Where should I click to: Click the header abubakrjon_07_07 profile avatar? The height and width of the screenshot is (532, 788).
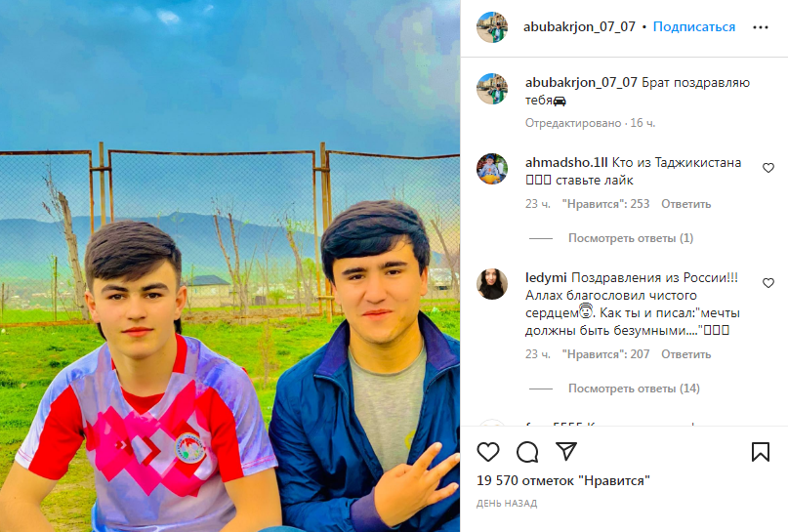[492, 27]
